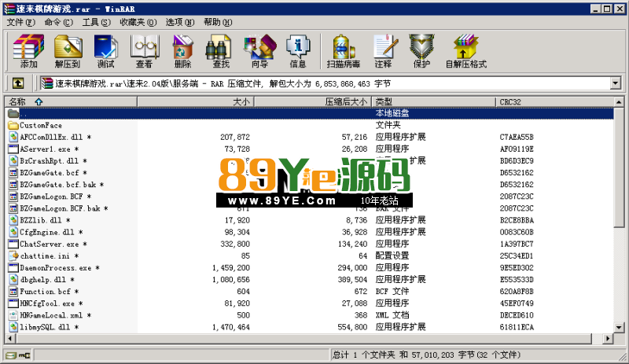Open the Tools (工具) menu
The width and height of the screenshot is (629, 364).
point(96,22)
